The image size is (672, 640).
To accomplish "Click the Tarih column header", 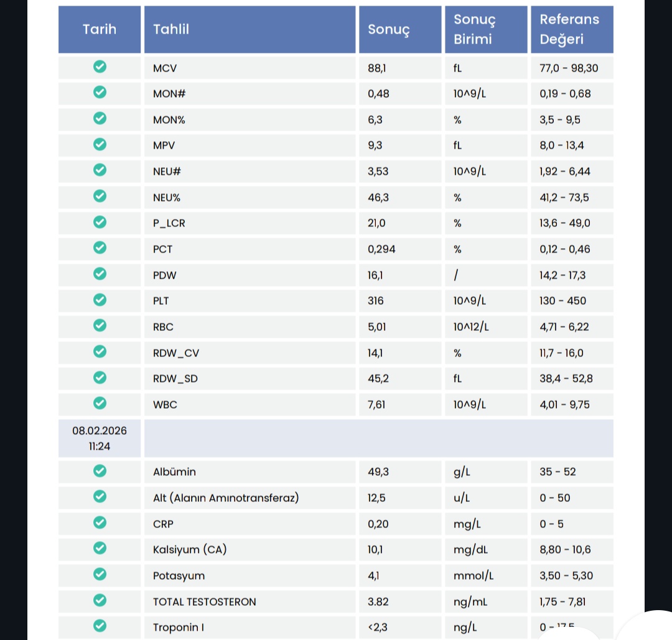I will [100, 29].
